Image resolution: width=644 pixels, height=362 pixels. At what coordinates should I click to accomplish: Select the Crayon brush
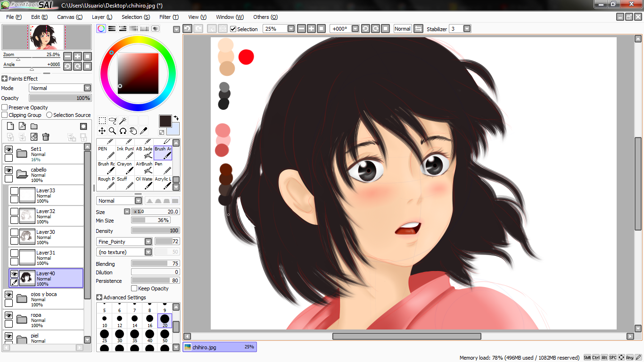125,167
